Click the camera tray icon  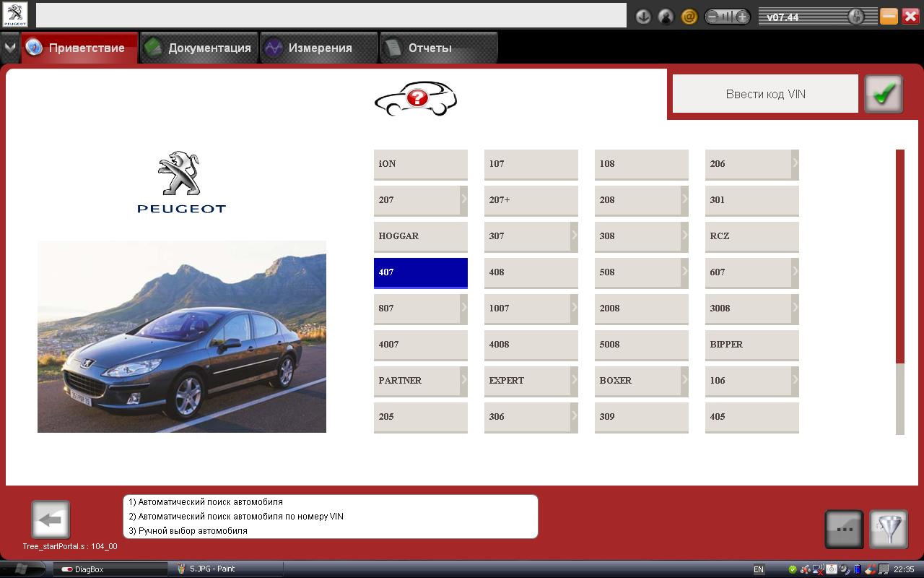click(x=831, y=569)
